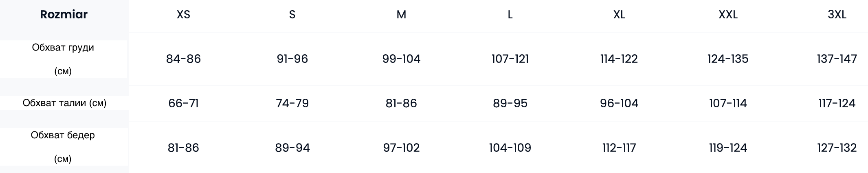This screenshot has height=173, width=868.
Task: Click the Обхват талии row label
Action: [64, 103]
